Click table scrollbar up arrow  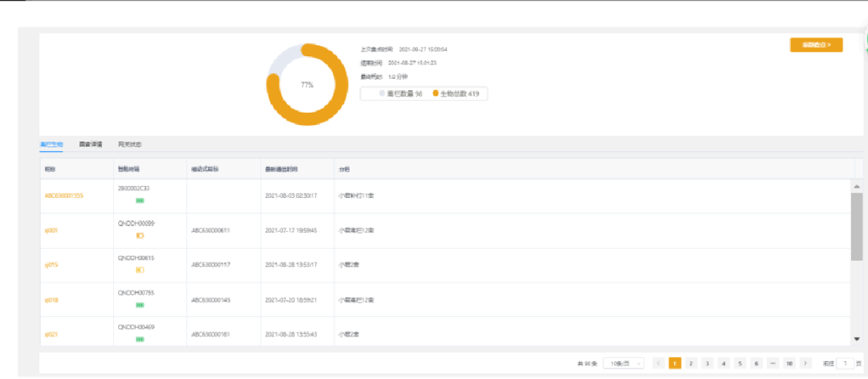tap(857, 187)
